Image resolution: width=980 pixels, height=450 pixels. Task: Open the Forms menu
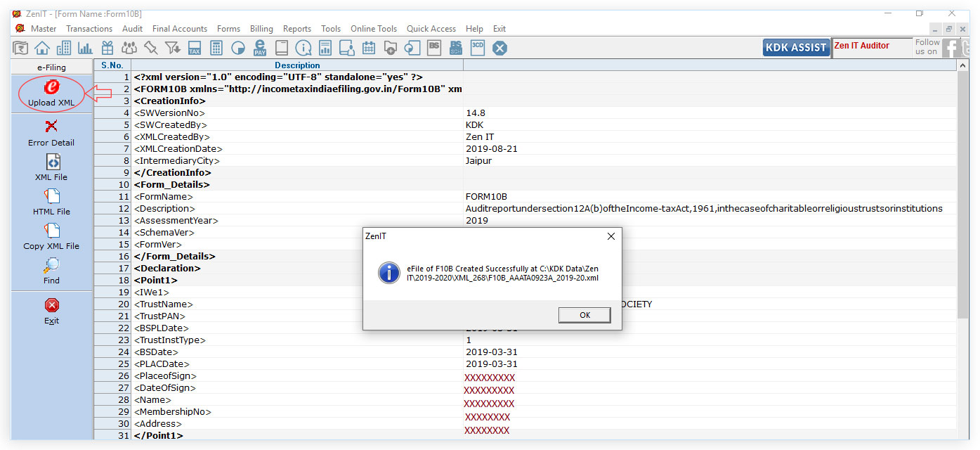coord(228,29)
